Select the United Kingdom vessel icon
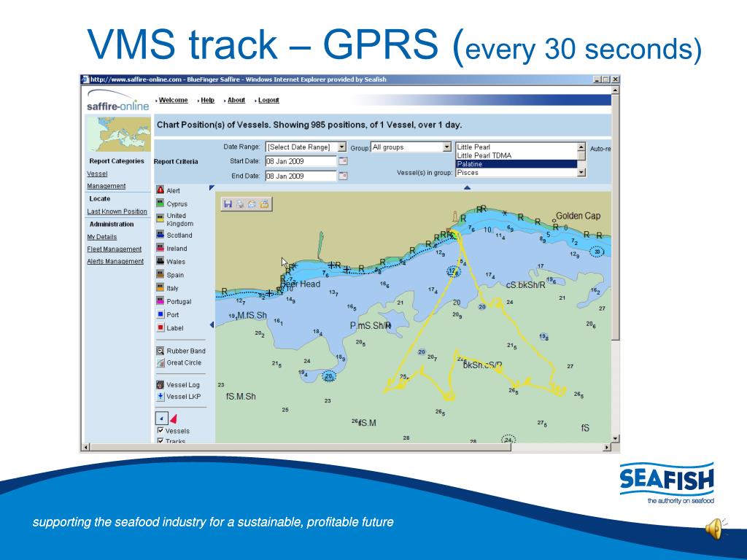This screenshot has height=560, width=747. (x=160, y=219)
